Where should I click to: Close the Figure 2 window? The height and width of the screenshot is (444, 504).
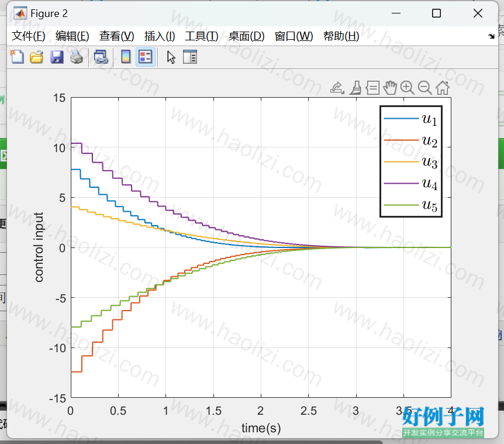(478, 13)
